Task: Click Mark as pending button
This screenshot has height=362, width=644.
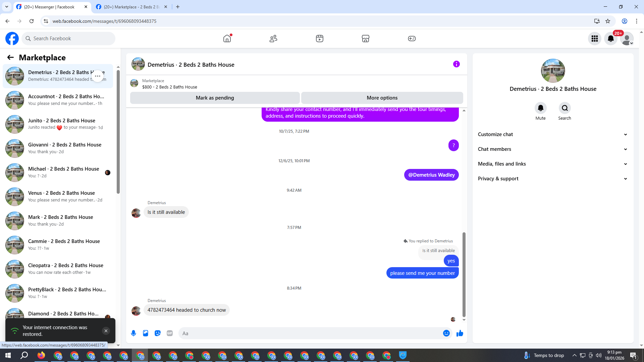Action: tap(215, 98)
